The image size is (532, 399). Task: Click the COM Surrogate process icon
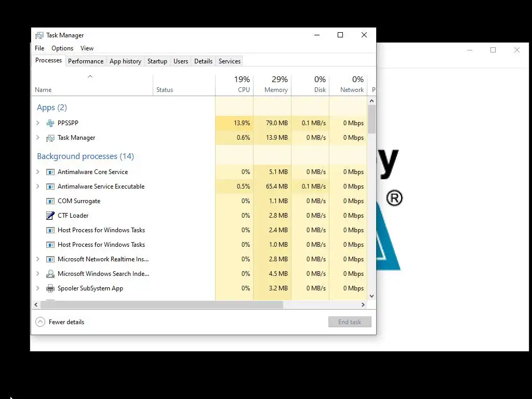pyautogui.click(x=50, y=201)
